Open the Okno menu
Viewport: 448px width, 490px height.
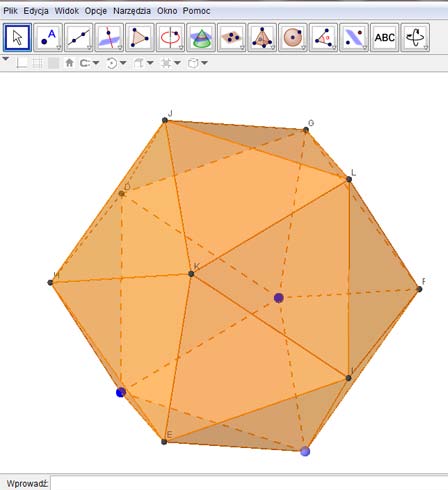[x=167, y=11]
